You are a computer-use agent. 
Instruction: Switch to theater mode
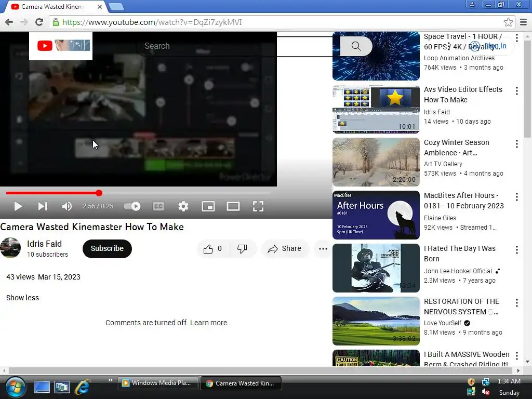(x=233, y=206)
